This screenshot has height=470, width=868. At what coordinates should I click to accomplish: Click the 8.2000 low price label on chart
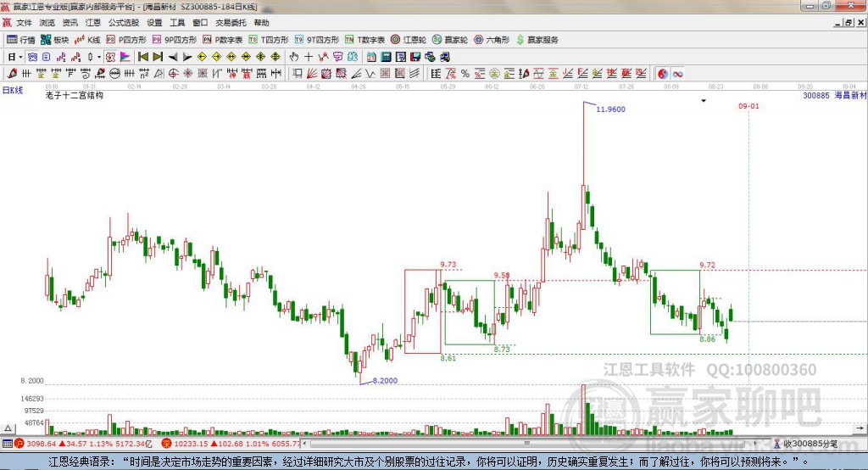coord(386,381)
